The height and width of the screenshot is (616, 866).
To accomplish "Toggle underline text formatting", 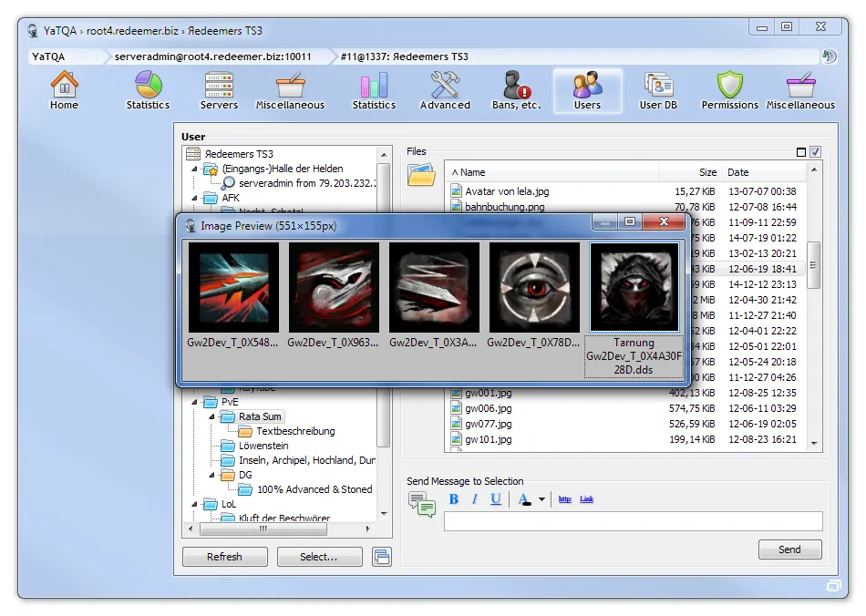I will pos(495,499).
